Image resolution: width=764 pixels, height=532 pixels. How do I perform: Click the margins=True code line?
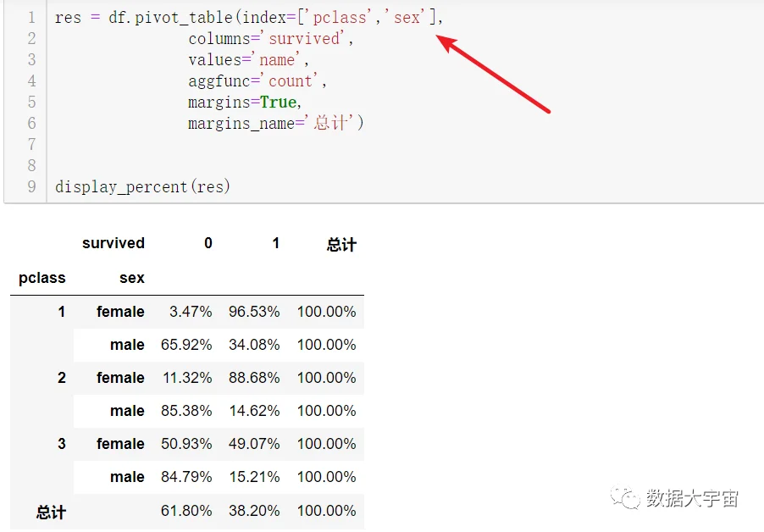(245, 103)
